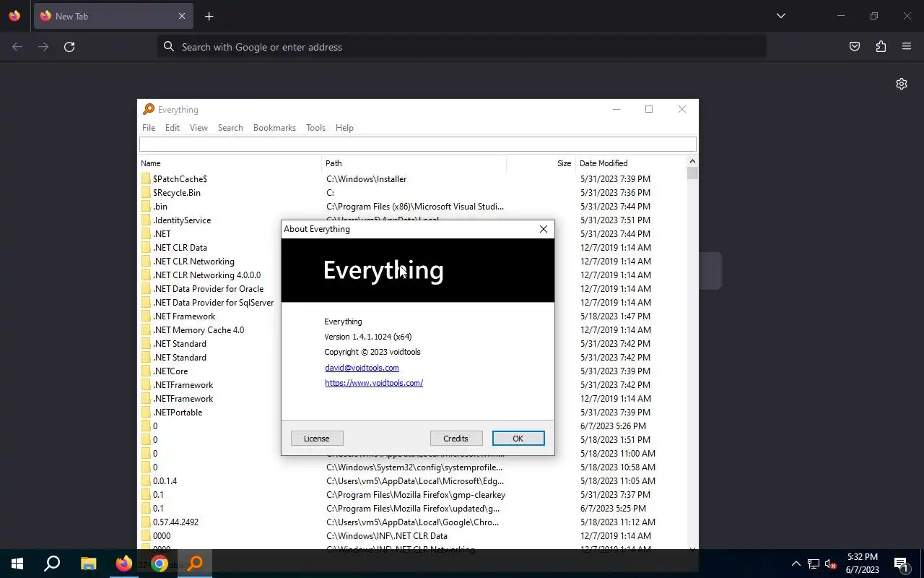924x578 pixels.
Task: Click Everything app icon in taskbar
Action: pos(195,564)
